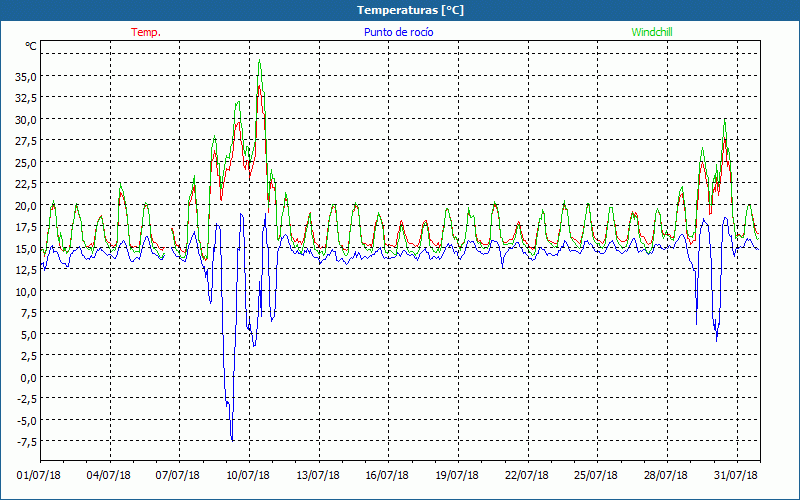
Task: Click the -5,0 y-axis value
Action: click(26, 421)
